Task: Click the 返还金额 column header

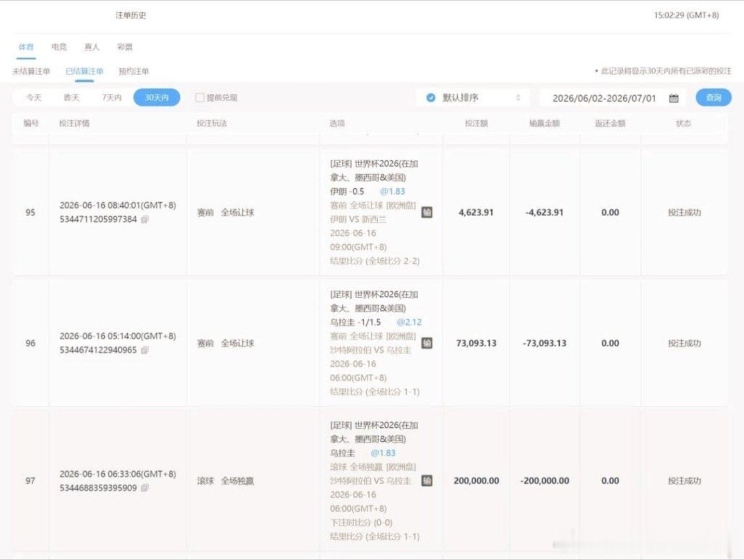Action: (x=610, y=123)
